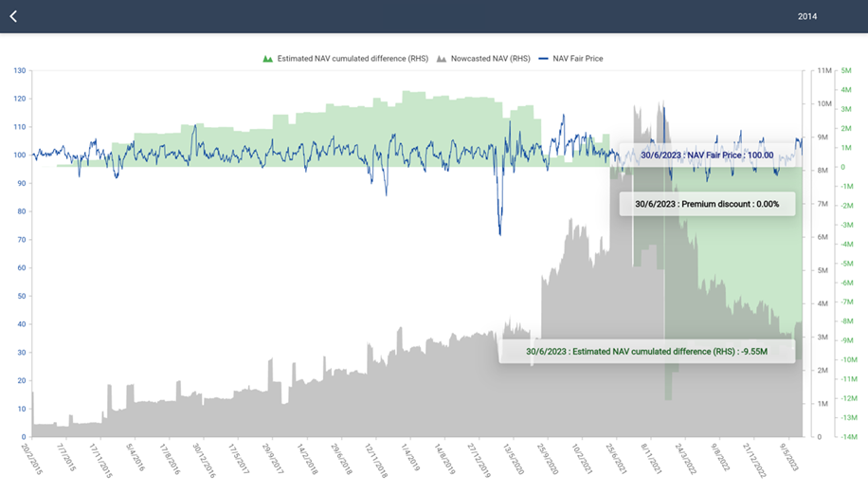Click the 130 value on left axis
The image size is (868, 494).
tap(20, 71)
